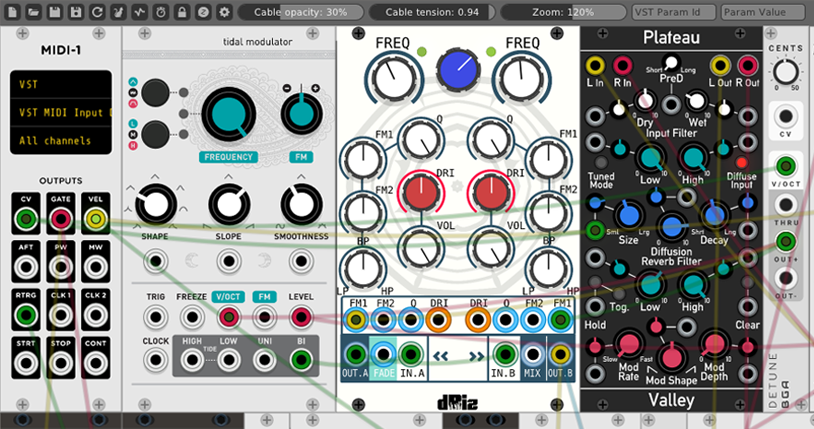Toggle the Tidal Modulator mode button
Viewport: 814px width, 429px height.
pyautogui.click(x=155, y=94)
